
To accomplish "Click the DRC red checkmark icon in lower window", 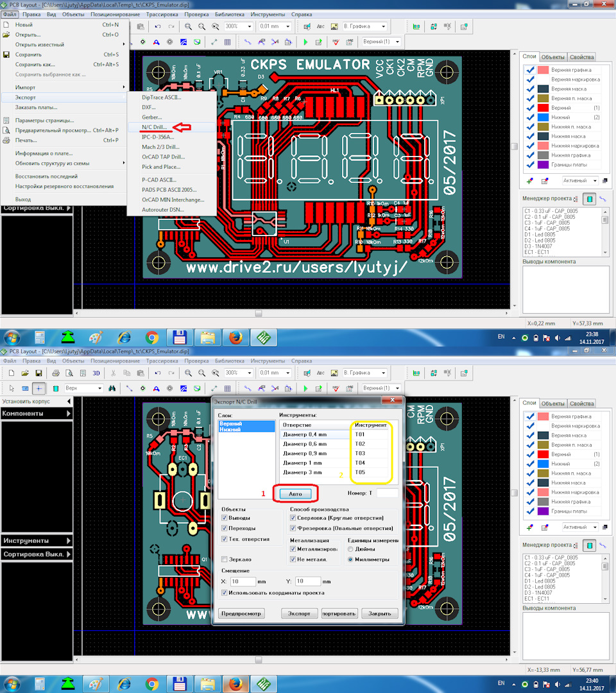I will pyautogui.click(x=336, y=388).
